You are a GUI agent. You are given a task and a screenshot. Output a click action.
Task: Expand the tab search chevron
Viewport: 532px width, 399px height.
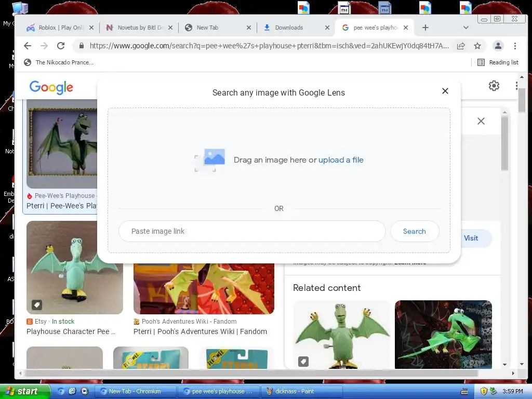[x=466, y=28]
